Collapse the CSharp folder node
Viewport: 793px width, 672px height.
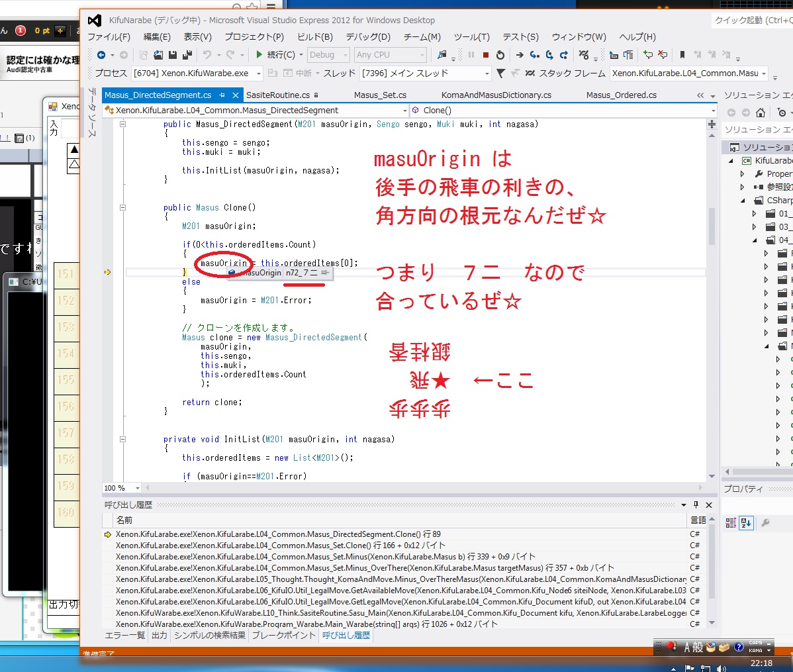coord(743,201)
